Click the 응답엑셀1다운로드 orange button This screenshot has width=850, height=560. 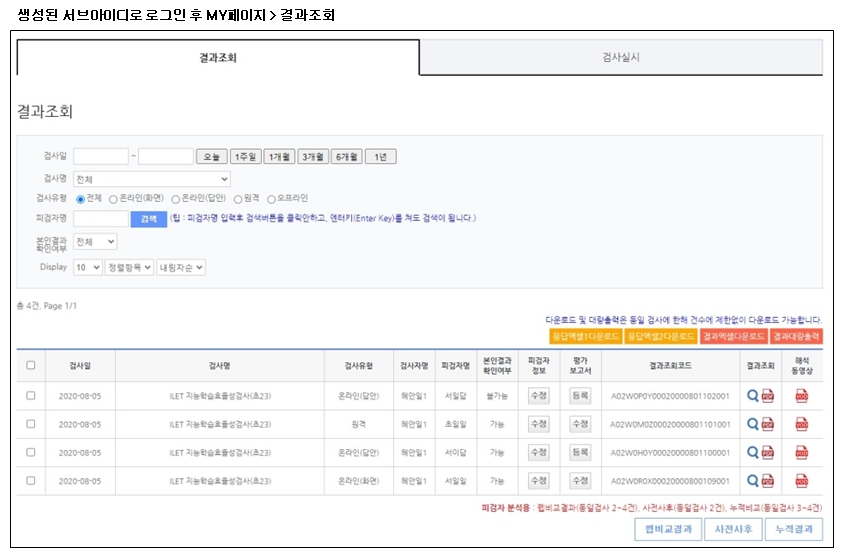click(x=584, y=337)
